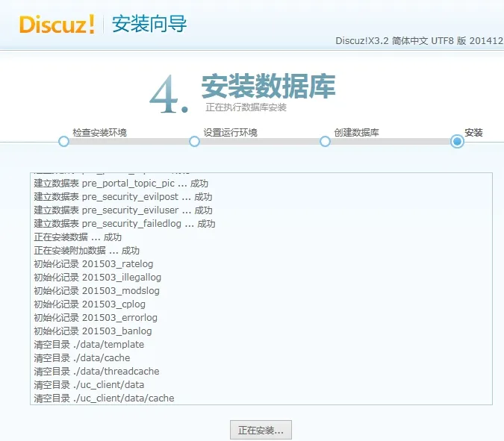504x441 pixels.
Task: Click the 检查安装环境 step label
Action: pyautogui.click(x=99, y=132)
